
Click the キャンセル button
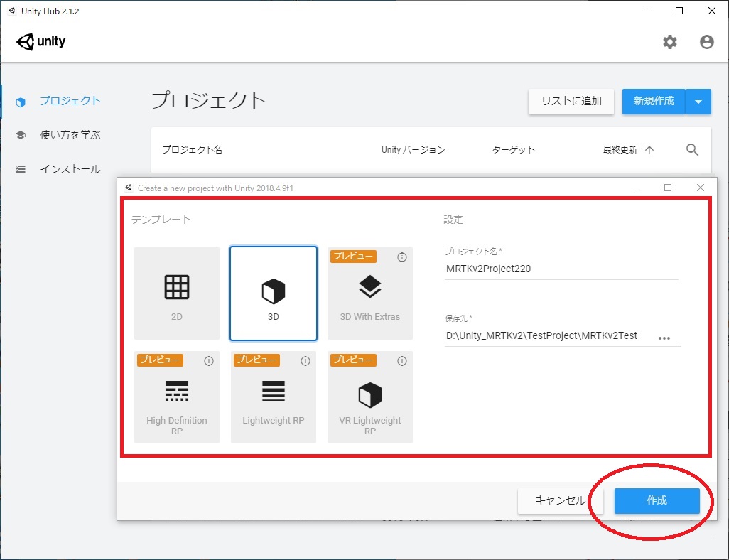click(560, 500)
